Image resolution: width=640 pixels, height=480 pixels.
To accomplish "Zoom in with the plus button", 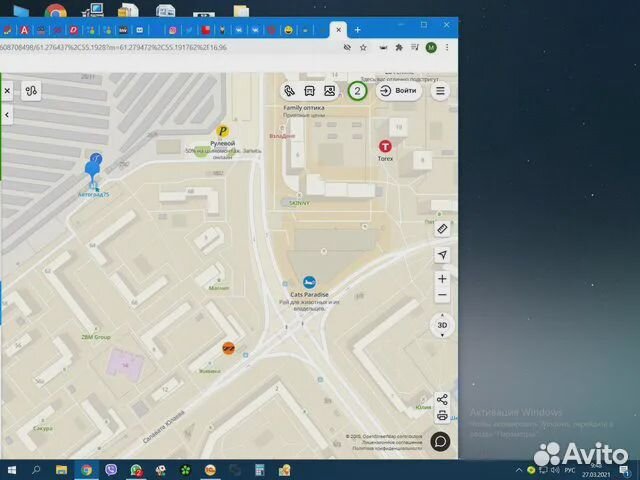I will click(442, 279).
